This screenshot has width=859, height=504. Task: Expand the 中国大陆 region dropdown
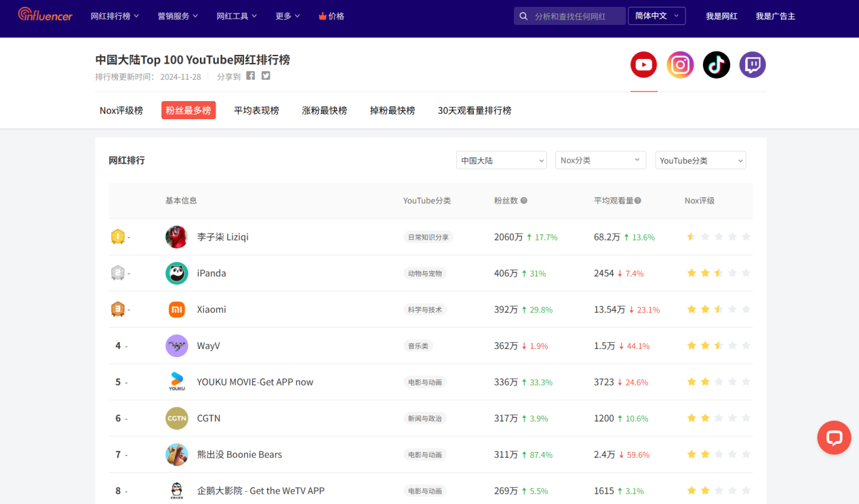point(501,161)
